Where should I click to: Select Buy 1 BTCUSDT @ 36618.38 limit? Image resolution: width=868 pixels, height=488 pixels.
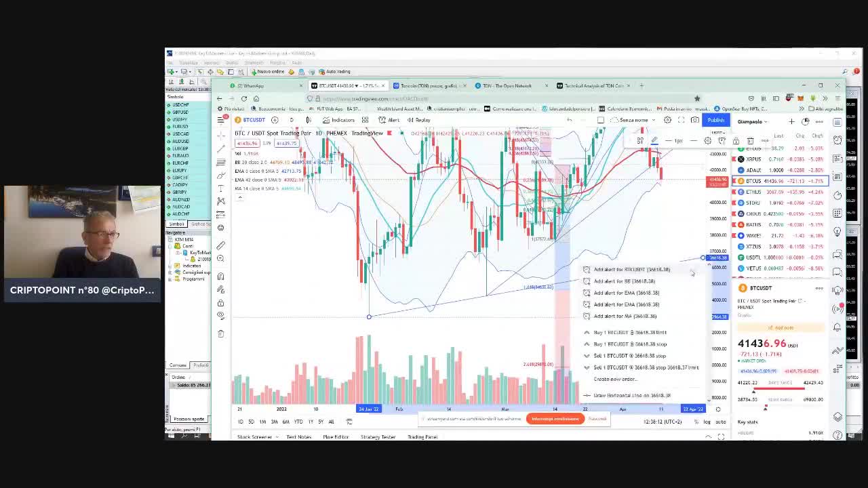click(630, 333)
